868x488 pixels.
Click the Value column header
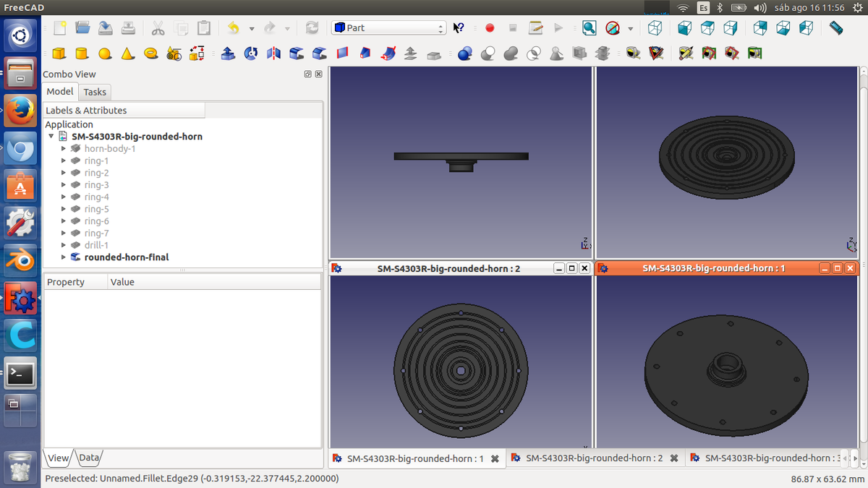pyautogui.click(x=122, y=282)
